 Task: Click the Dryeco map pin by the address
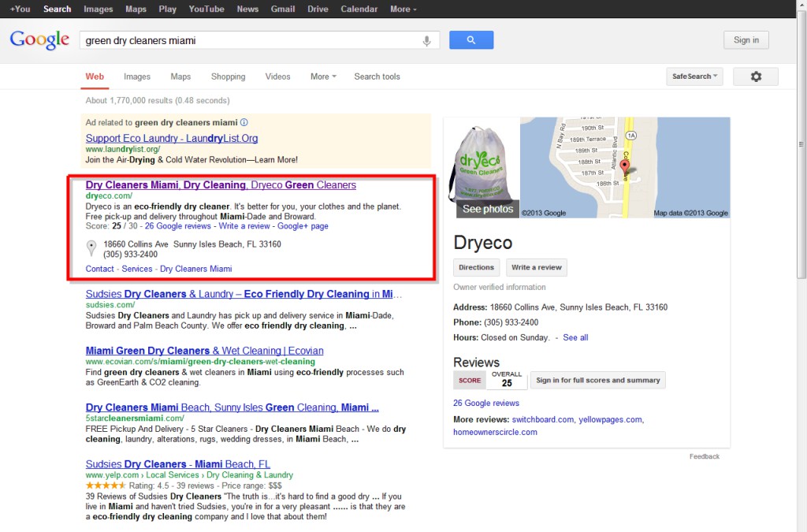click(91, 248)
